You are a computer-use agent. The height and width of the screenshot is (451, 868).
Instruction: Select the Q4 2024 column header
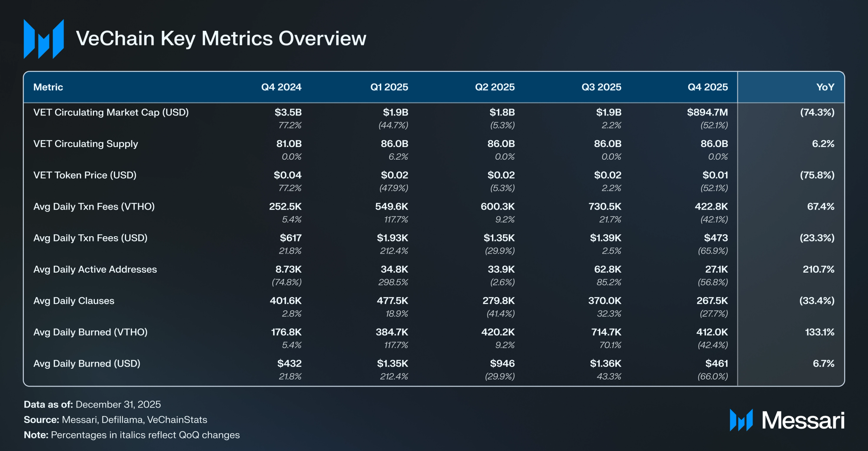[281, 87]
